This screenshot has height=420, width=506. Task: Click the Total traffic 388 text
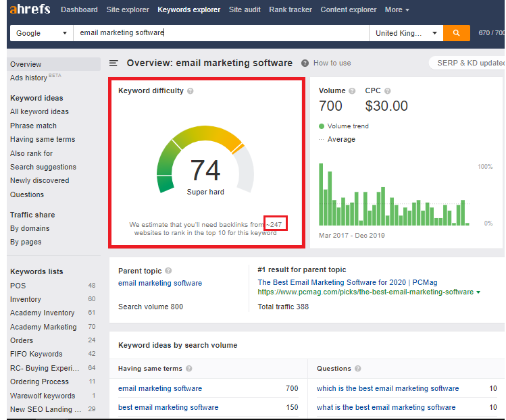pyautogui.click(x=283, y=307)
